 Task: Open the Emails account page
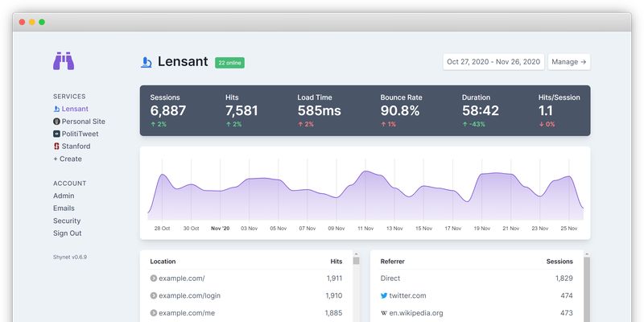[64, 208]
